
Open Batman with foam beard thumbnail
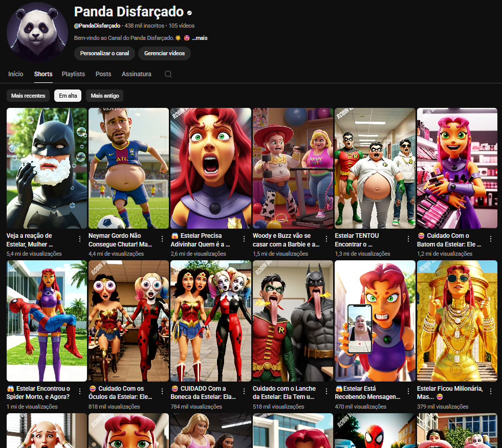coord(47,168)
